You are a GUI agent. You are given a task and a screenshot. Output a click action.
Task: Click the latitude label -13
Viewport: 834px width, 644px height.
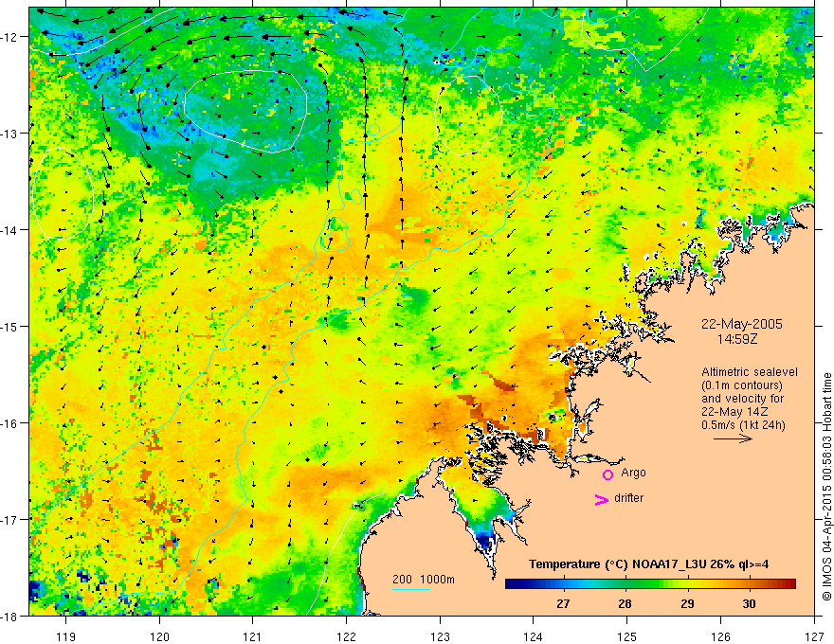[x=10, y=134]
